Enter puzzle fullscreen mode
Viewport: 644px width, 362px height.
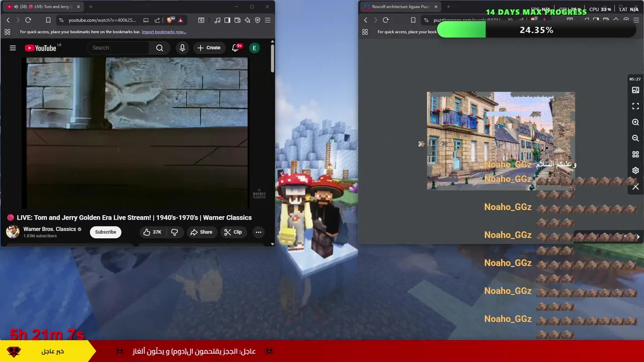[635, 106]
